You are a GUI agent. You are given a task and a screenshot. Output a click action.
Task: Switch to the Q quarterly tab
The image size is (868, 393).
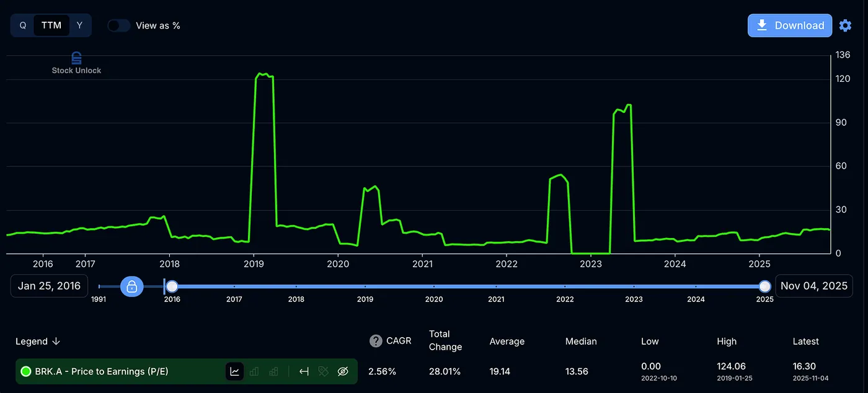[23, 25]
